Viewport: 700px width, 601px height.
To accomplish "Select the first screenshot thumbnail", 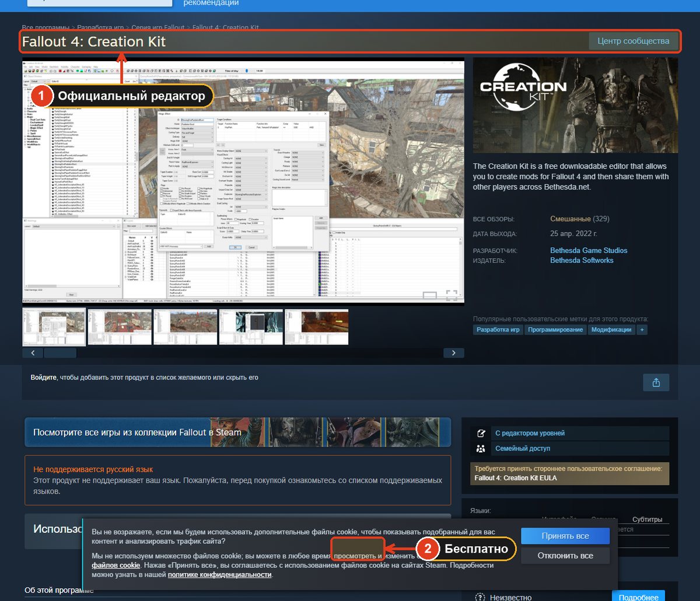I will (x=54, y=326).
